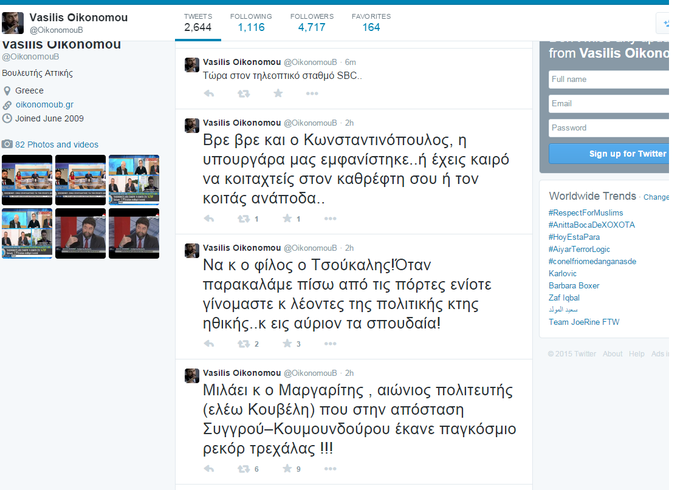The height and width of the screenshot is (490, 700).
Task: Click the camera icon beside Photos and videos
Action: point(7,144)
